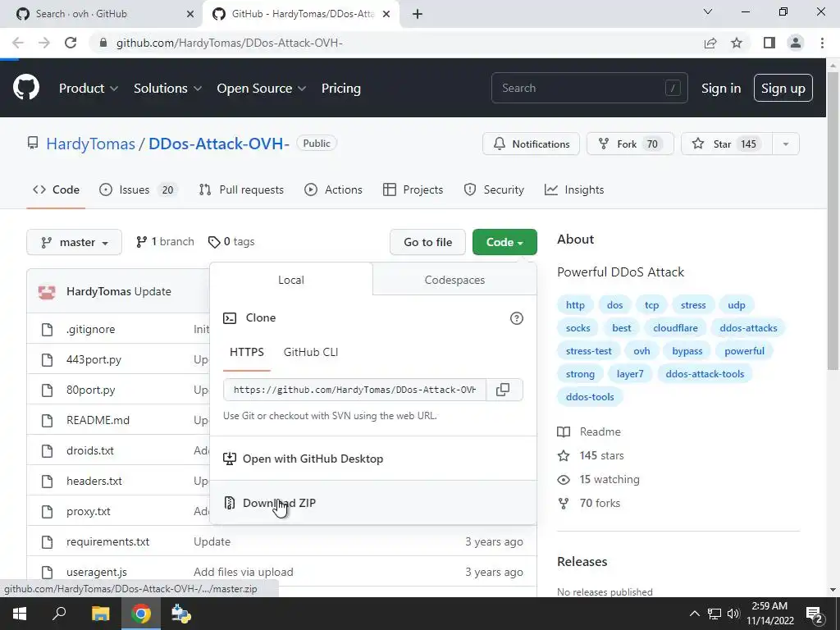Click the cloudflare topic tag
840x630 pixels.
pos(675,328)
